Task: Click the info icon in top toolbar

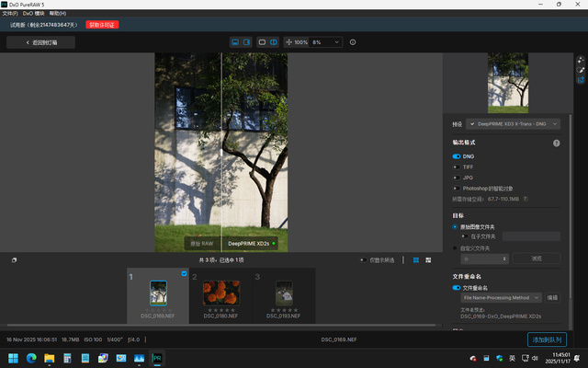Action: (x=353, y=42)
